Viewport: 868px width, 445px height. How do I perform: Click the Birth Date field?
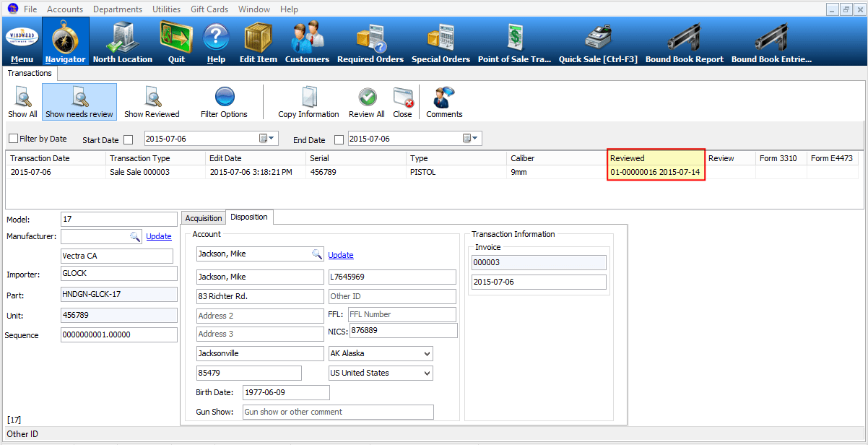pos(286,392)
